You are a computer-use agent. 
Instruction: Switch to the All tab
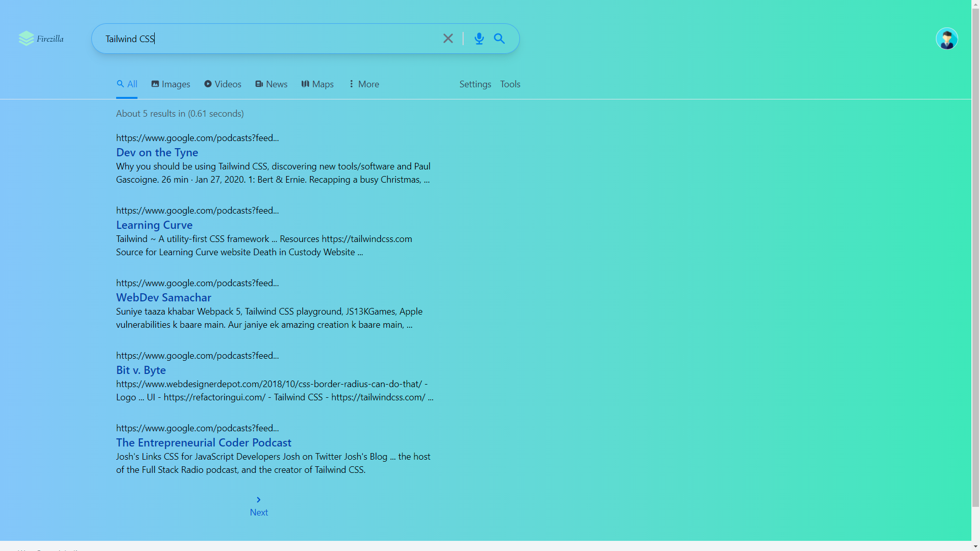coord(127,84)
